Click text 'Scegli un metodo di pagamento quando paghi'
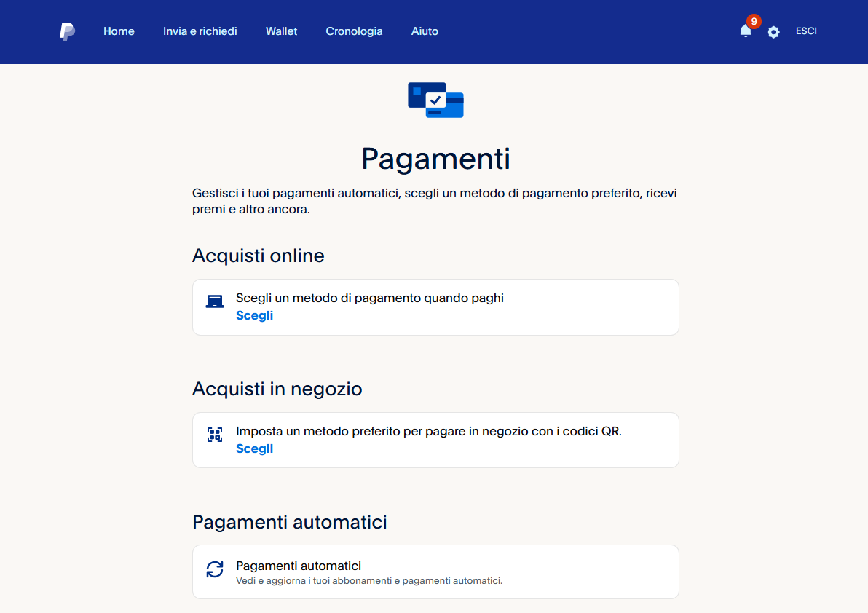Image resolution: width=868 pixels, height=613 pixels. click(x=370, y=298)
